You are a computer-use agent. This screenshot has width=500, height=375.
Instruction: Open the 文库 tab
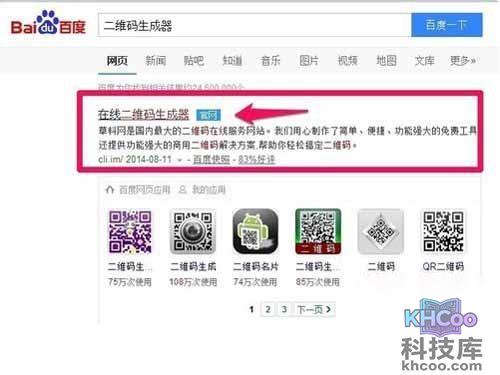[x=424, y=61]
